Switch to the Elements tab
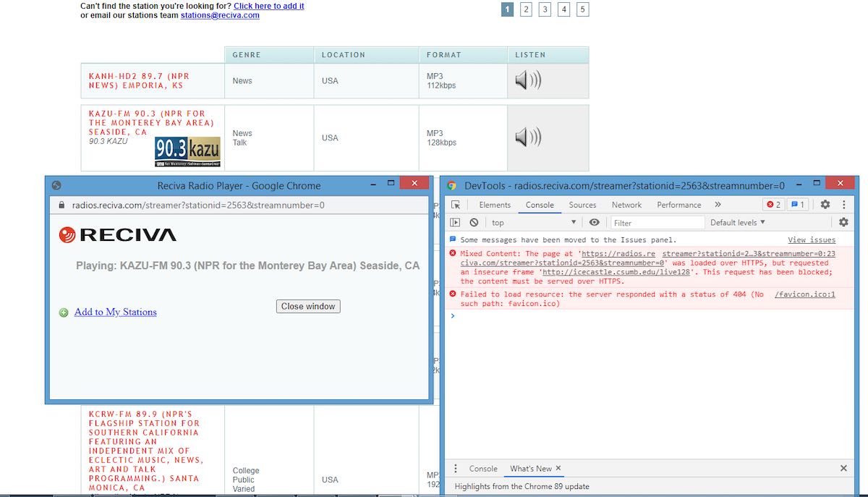Screen dimensions: 868x497 (x=495, y=205)
